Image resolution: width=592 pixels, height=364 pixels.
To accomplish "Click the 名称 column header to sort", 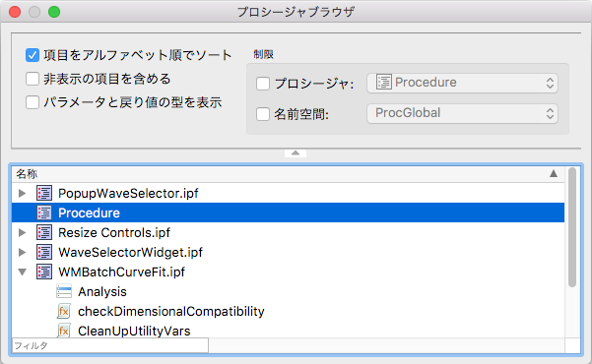I will pos(288,174).
